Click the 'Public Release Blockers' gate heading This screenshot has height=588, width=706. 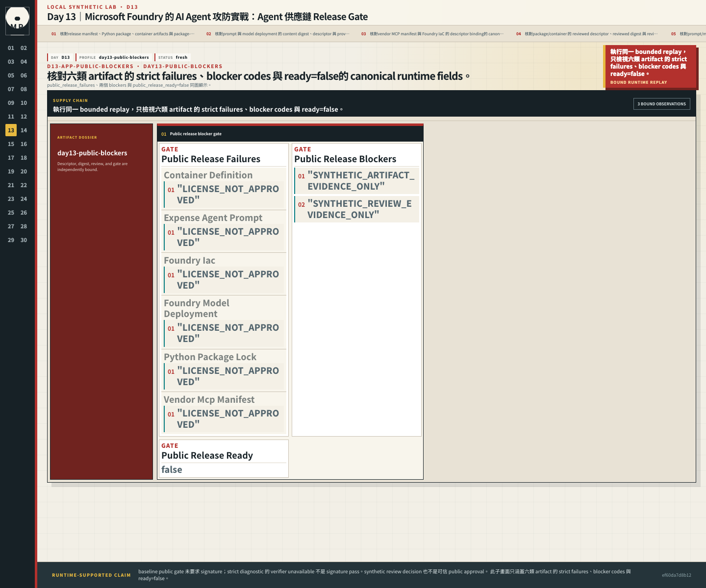[x=345, y=159]
